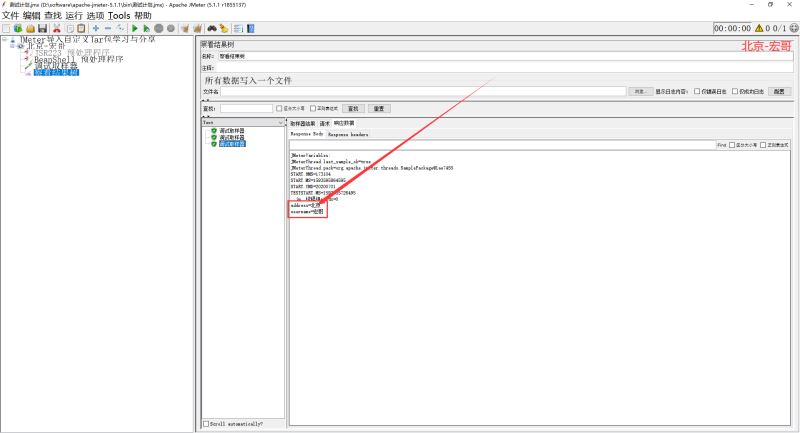800x433 pixels.
Task: Start the test with green play icon
Action: tap(135, 29)
